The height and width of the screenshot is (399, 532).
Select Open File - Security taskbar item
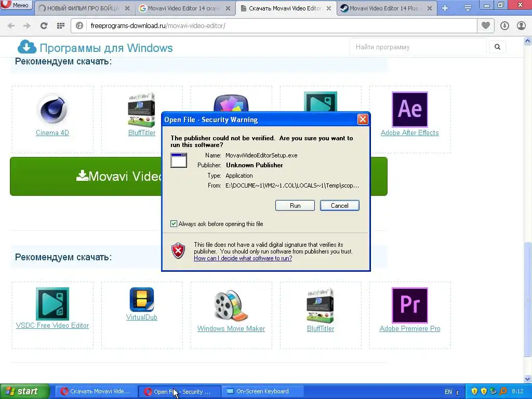point(179,392)
